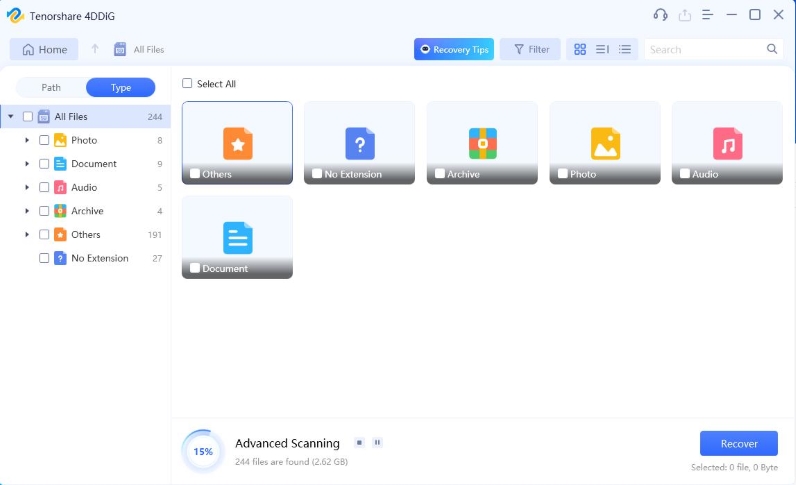Open the hamburger menu icon
796x485 pixels.
[707, 15]
